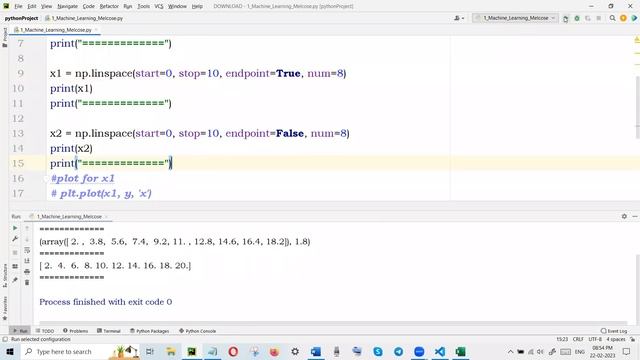Click the Run button in top toolbar

coord(566,18)
